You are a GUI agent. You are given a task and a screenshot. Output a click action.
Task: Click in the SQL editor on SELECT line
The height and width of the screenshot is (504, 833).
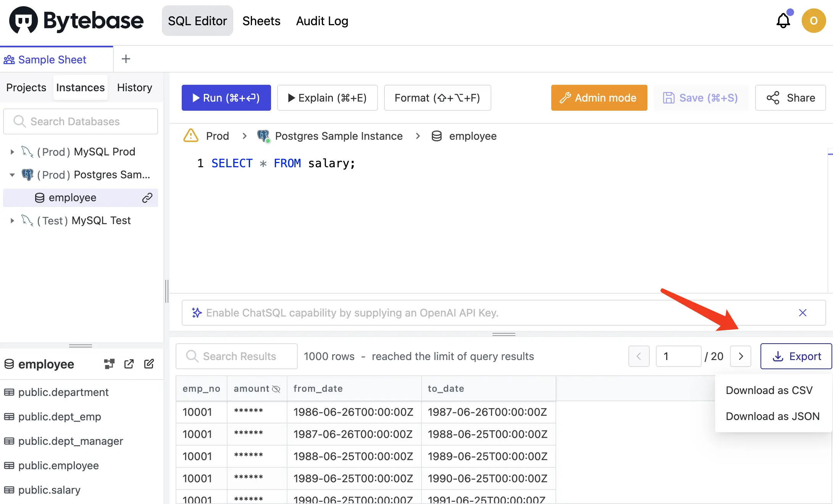[283, 163]
